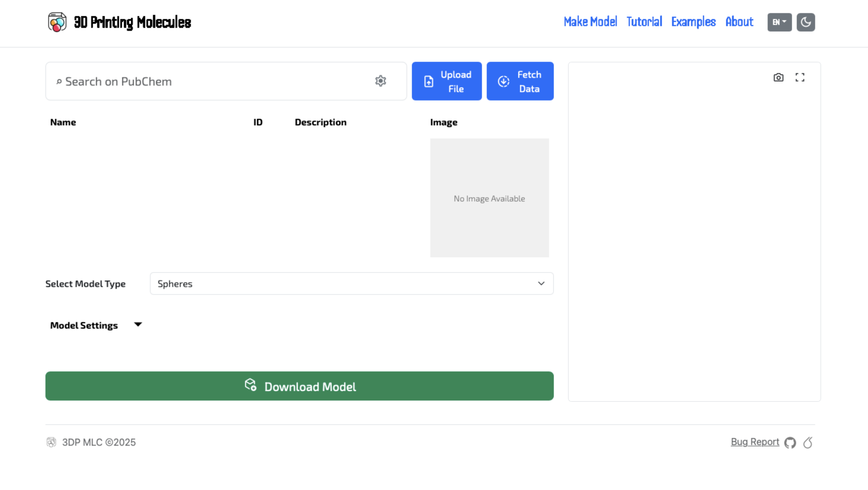Open the Tutorial page

[644, 22]
